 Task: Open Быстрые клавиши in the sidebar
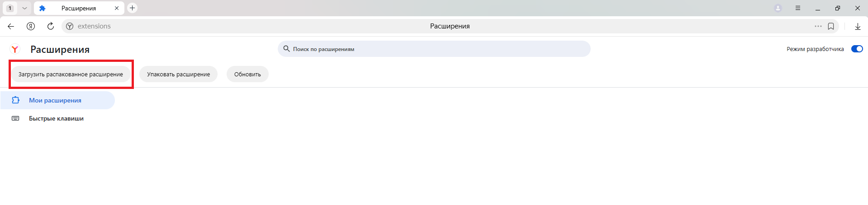[x=57, y=118]
